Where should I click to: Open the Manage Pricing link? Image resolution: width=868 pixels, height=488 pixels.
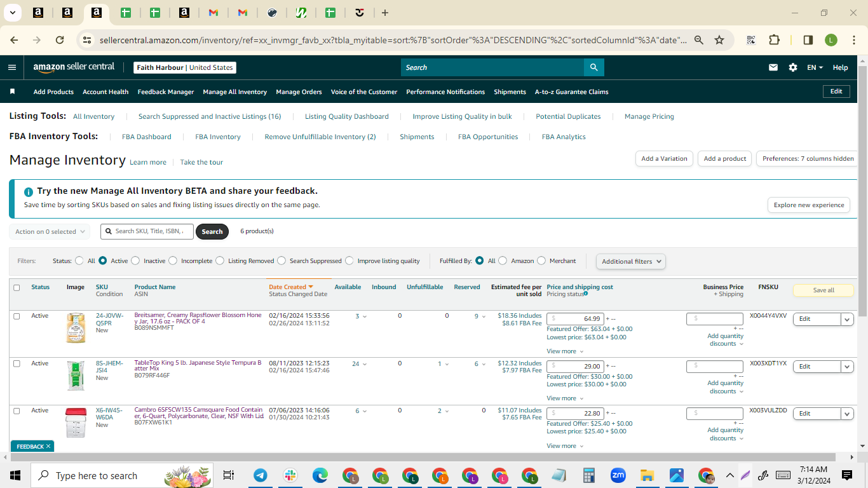point(649,116)
